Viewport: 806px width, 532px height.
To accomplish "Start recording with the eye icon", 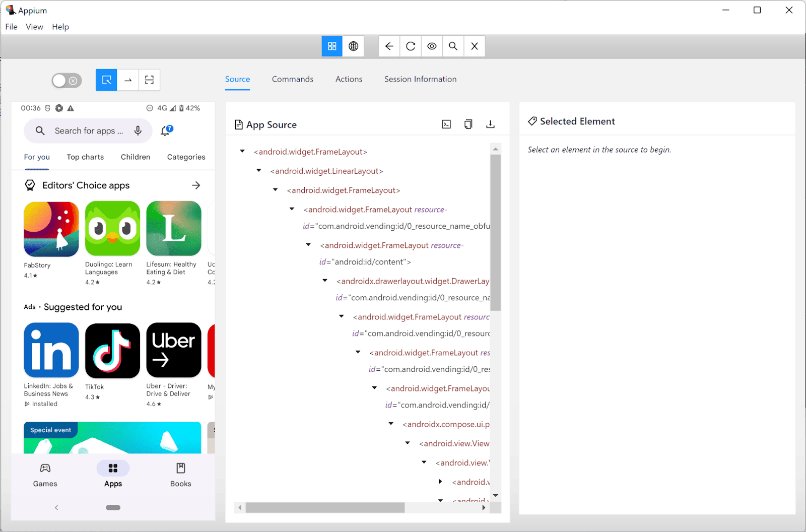I will tap(432, 46).
